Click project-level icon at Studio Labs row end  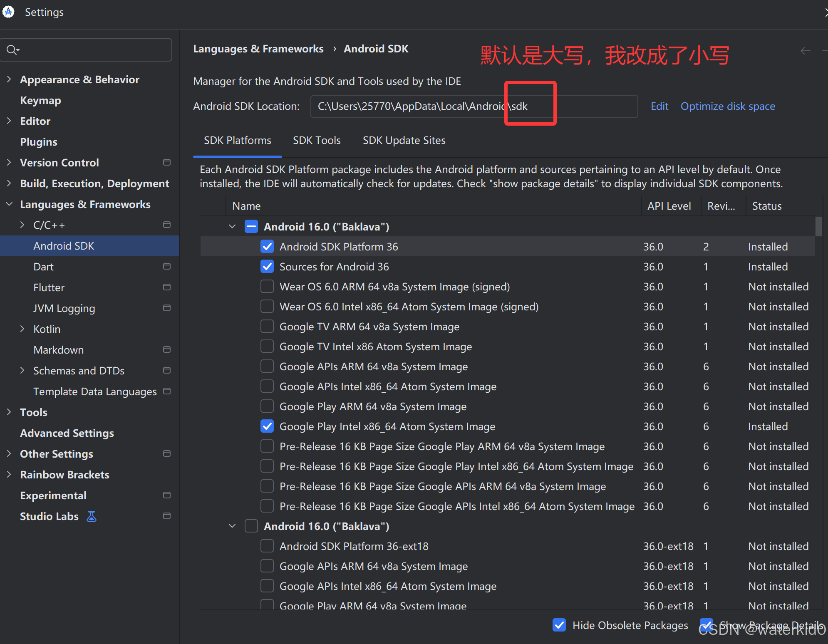(167, 516)
